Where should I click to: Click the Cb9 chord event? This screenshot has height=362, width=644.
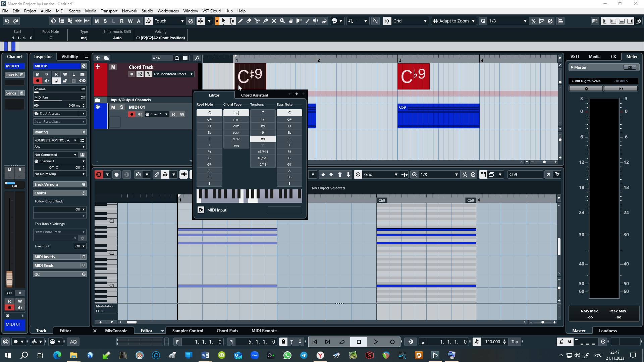[413, 76]
